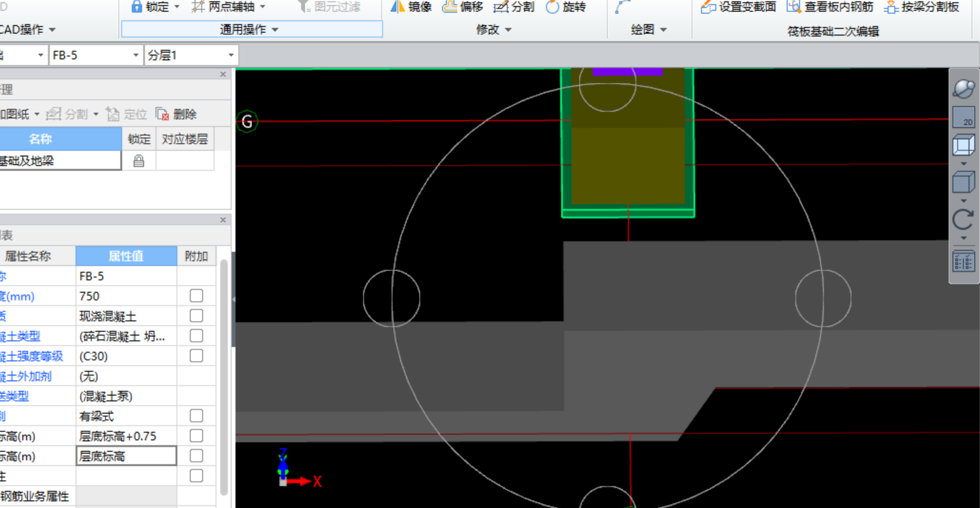This screenshot has width=980, height=508.
Task: Expand the 修改 group dropdown
Action: pyautogui.click(x=508, y=30)
